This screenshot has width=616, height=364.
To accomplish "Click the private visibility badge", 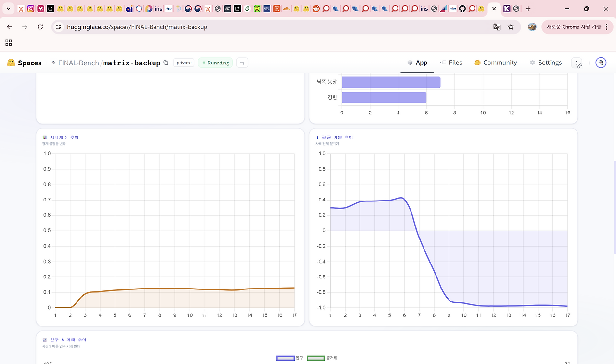I will (x=184, y=63).
